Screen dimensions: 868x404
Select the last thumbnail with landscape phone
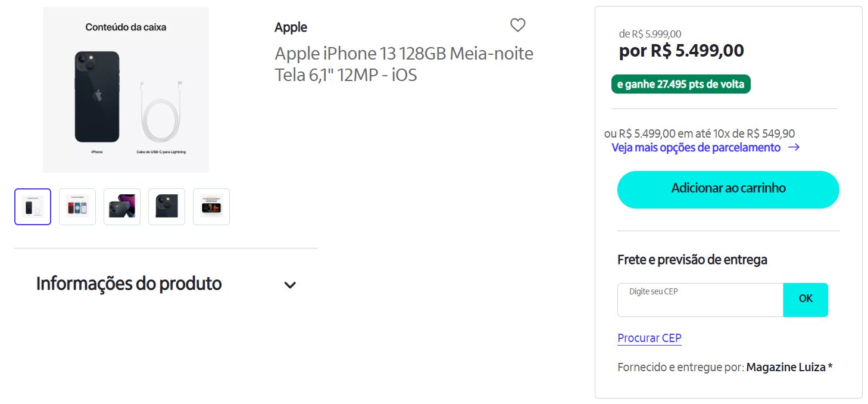[x=211, y=207]
